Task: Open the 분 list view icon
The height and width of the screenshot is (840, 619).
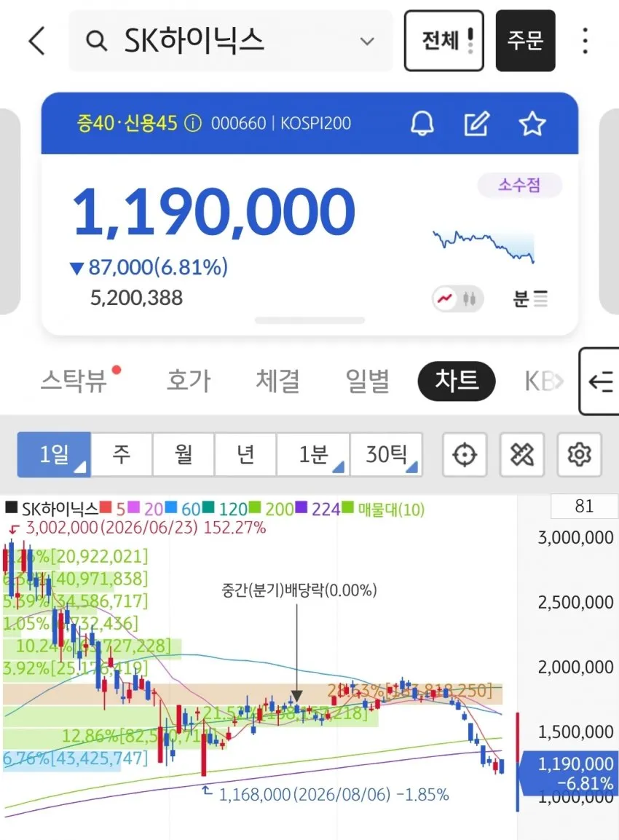Action: (531, 298)
